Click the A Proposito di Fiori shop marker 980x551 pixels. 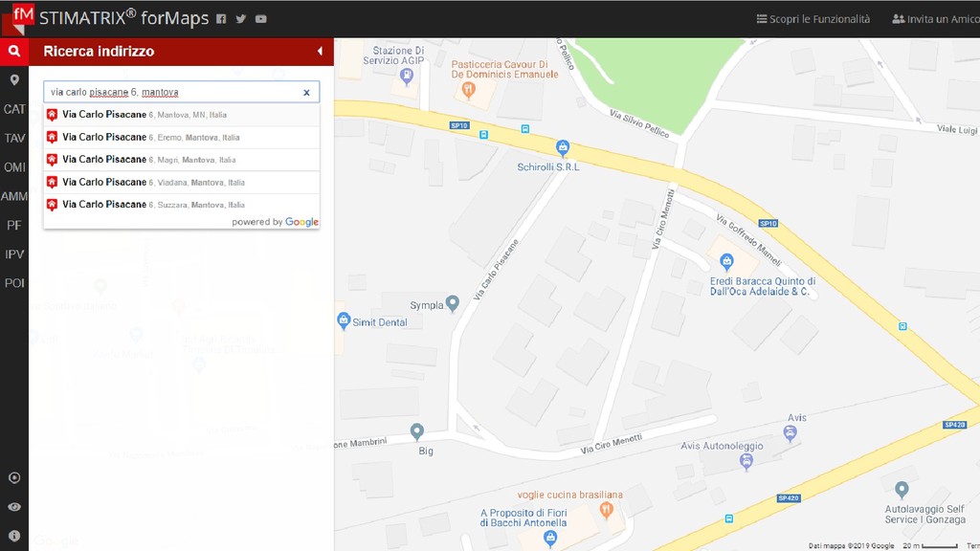[x=550, y=538]
